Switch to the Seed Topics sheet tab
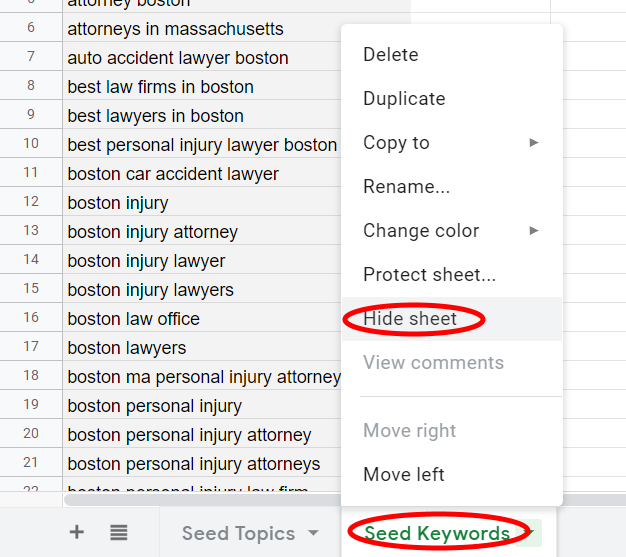626x557 pixels. (x=238, y=533)
